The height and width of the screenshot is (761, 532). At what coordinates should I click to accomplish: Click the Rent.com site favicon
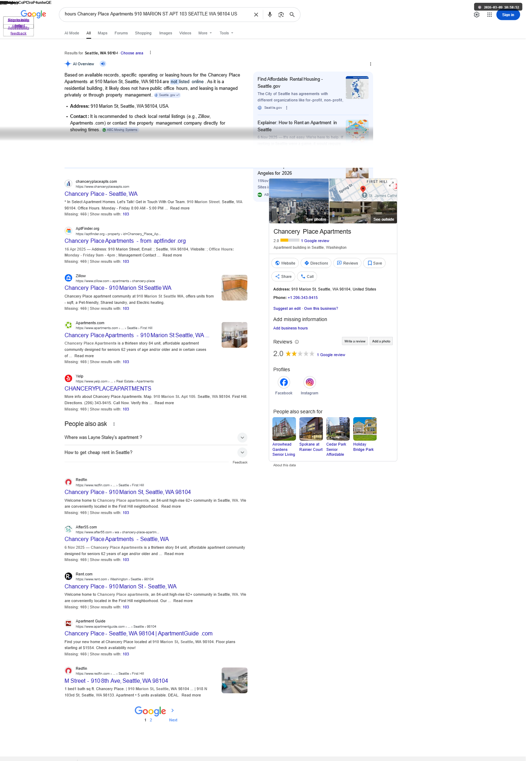pos(68,576)
